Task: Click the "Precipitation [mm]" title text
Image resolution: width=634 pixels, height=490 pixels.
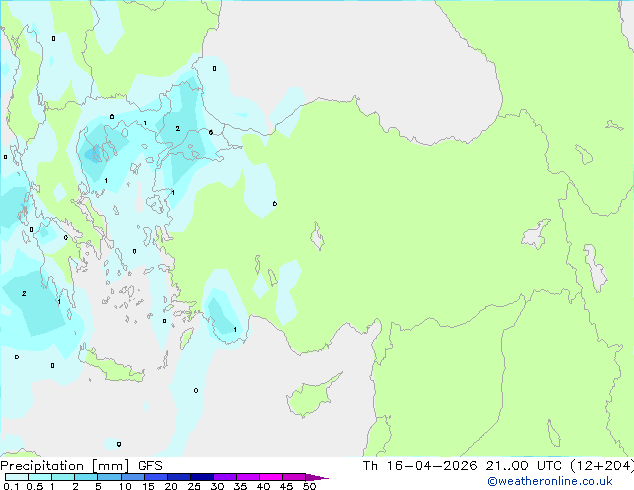Action: click(x=65, y=466)
